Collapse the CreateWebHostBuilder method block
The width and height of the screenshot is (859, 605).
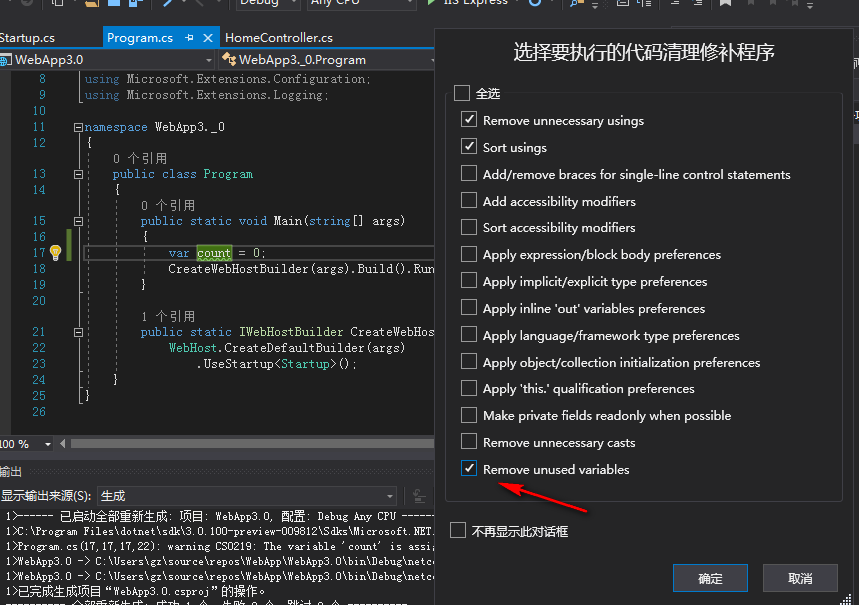[78, 332]
